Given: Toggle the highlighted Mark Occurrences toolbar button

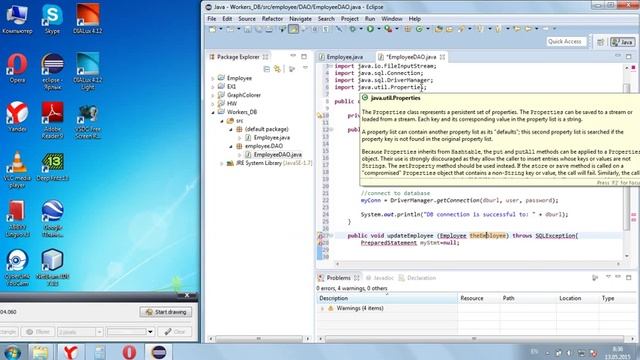Looking at the screenshot, I should [293, 29].
